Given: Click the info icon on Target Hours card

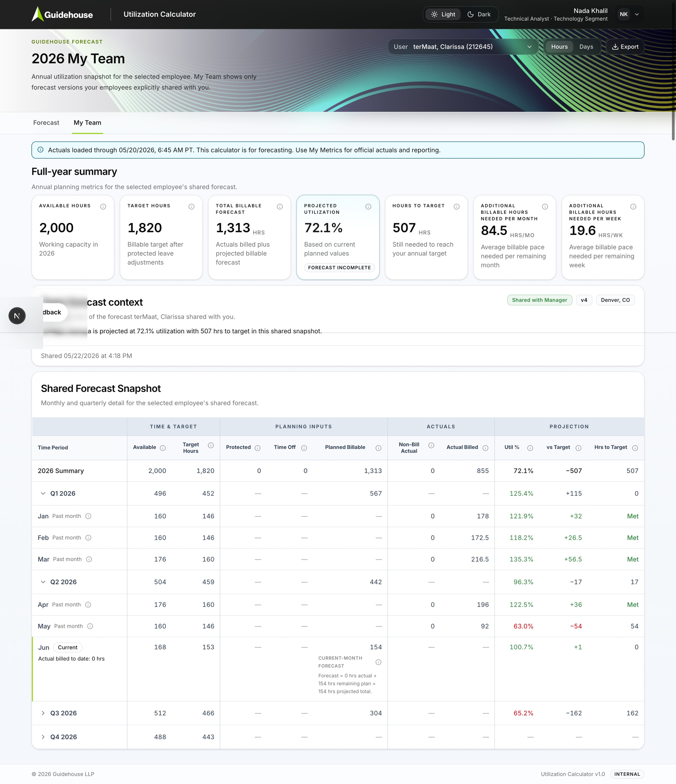Looking at the screenshot, I should click(192, 207).
